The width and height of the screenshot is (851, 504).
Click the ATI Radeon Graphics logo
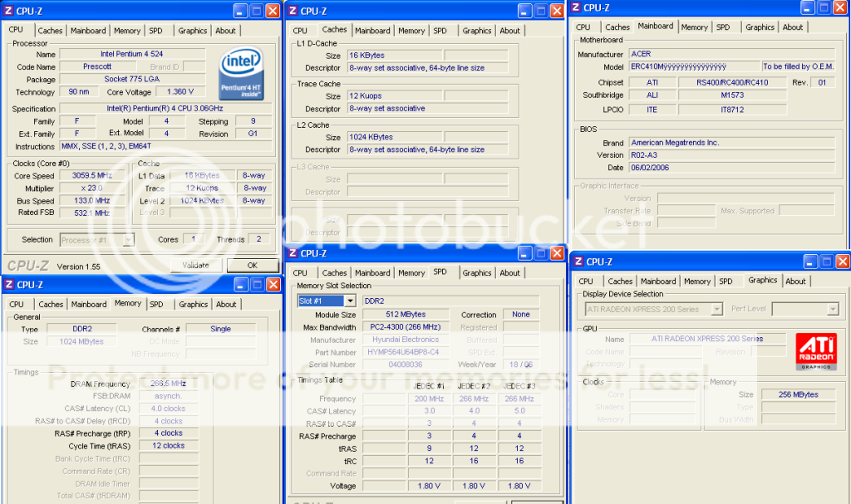coord(816,351)
